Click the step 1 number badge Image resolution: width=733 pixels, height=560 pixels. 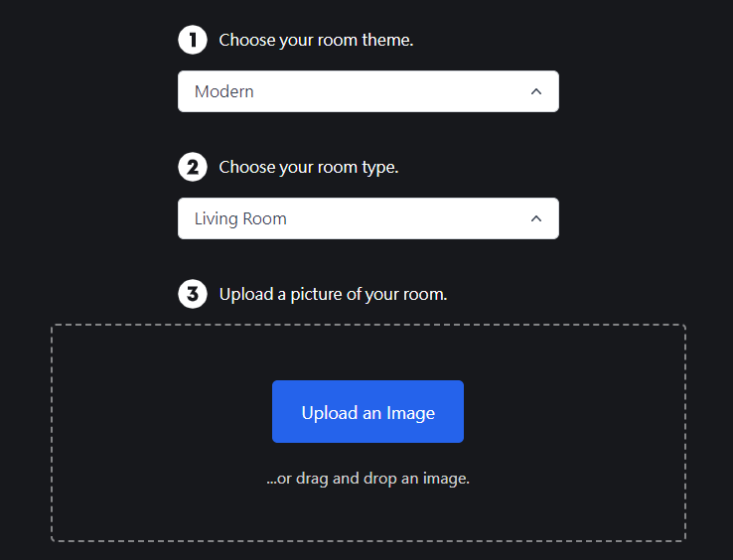(x=192, y=40)
